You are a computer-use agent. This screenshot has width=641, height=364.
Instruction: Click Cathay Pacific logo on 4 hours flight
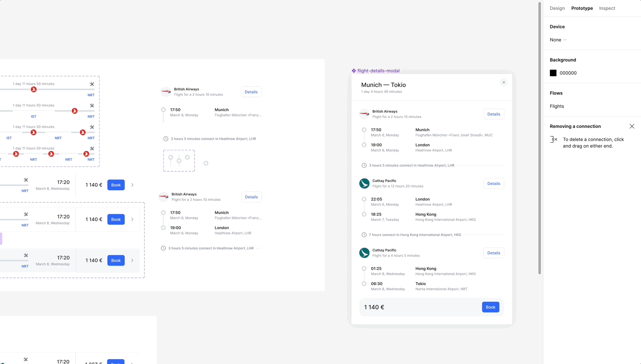pos(364,253)
